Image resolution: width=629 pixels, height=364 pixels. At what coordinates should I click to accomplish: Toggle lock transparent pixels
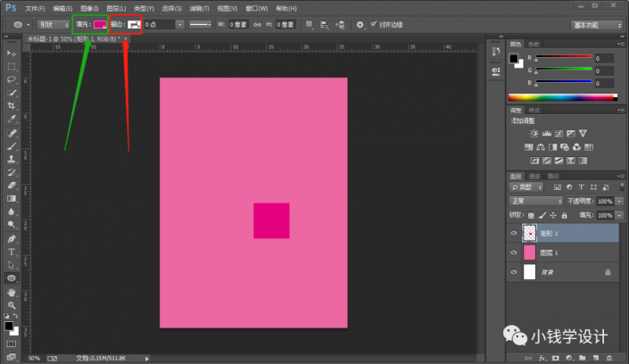point(531,216)
